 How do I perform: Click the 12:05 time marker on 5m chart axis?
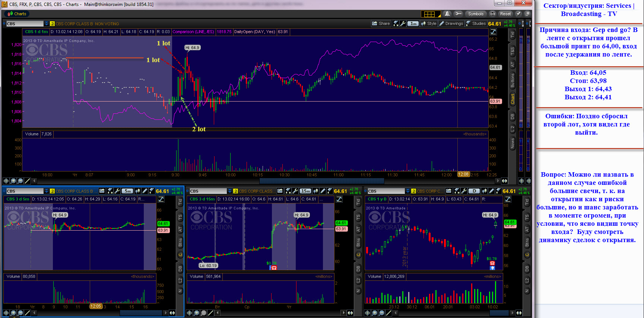[96, 306]
